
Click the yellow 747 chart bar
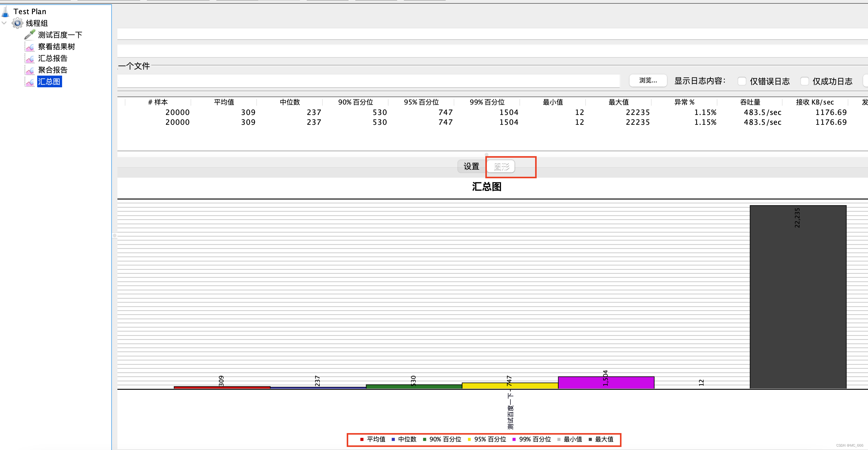(510, 386)
